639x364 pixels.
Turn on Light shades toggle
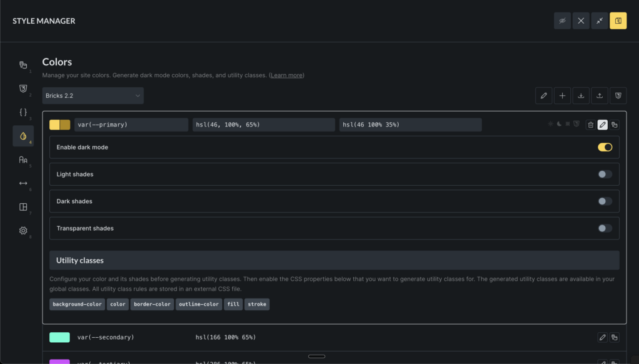point(605,175)
